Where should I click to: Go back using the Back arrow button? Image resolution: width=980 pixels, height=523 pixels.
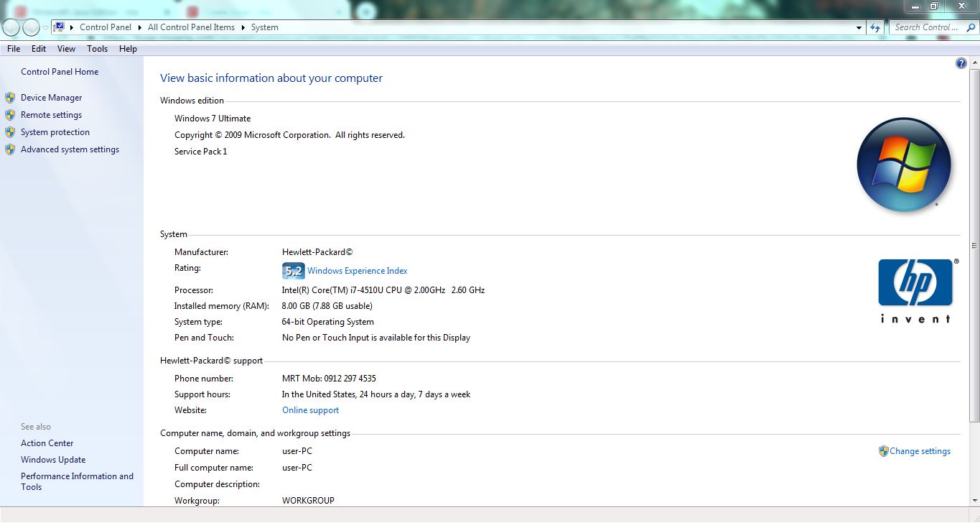tap(11, 28)
